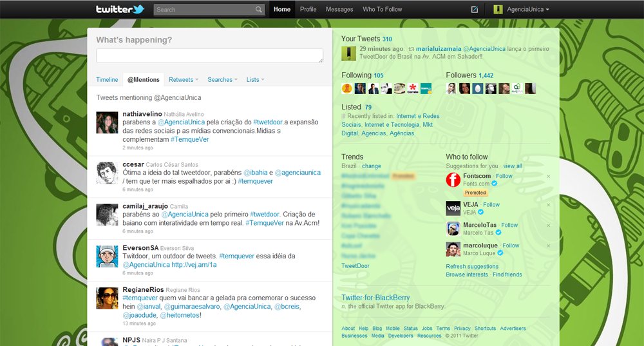Image resolution: width=644 pixels, height=346 pixels.
Task: Open the Messages menu item
Action: [339, 10]
